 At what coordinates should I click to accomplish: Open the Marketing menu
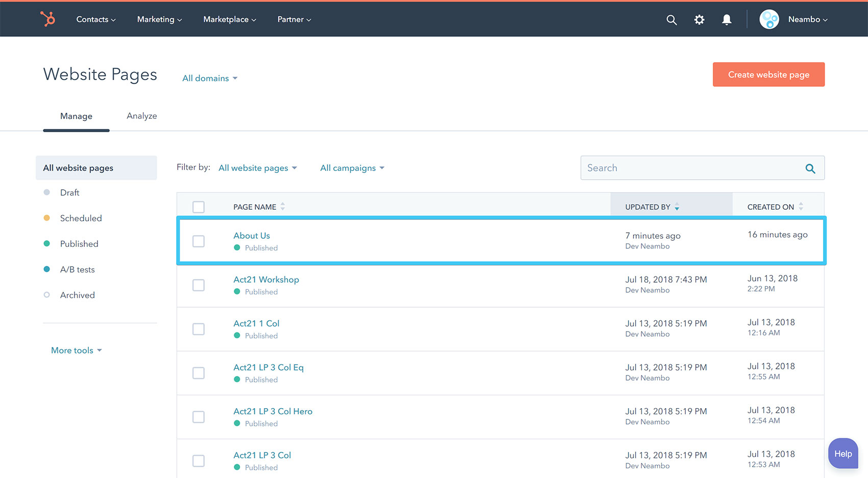(x=159, y=19)
